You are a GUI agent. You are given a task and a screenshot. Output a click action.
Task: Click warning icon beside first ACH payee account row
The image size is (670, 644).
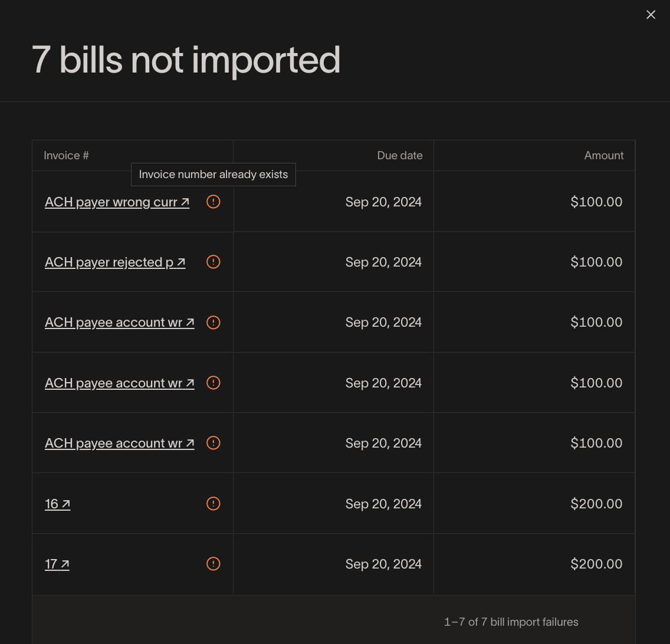point(214,323)
